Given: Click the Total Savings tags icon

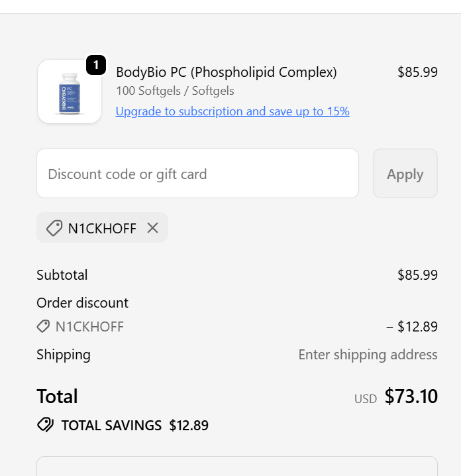Looking at the screenshot, I should 45,425.
